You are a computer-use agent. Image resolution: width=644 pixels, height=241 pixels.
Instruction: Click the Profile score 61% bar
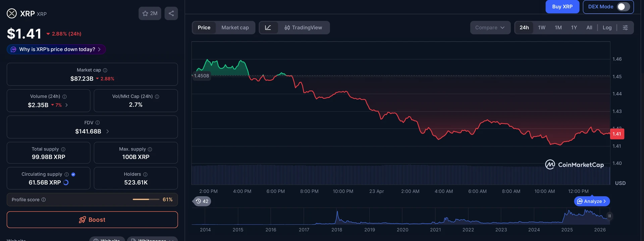click(146, 199)
